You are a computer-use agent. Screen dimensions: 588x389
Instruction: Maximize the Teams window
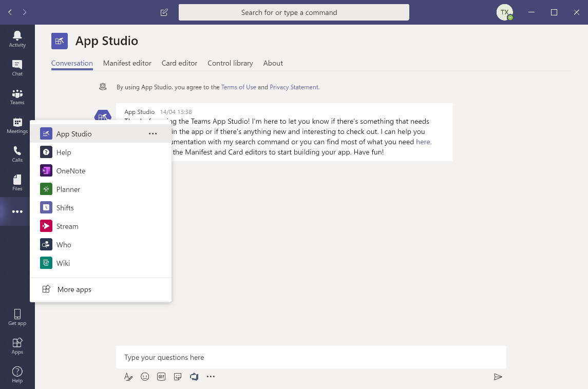(554, 12)
